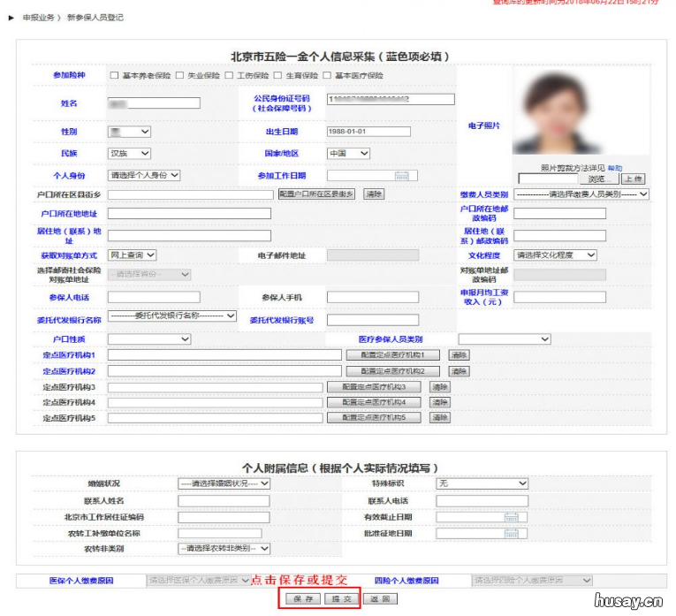Click the 定点医疗机构1 text field
The width and height of the screenshot is (676, 616).
224,354
